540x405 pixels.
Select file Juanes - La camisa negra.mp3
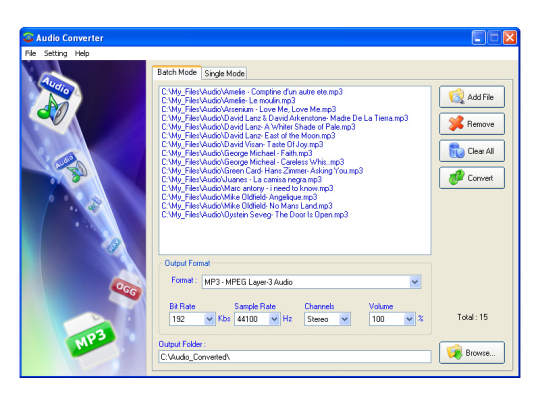[x=241, y=179]
